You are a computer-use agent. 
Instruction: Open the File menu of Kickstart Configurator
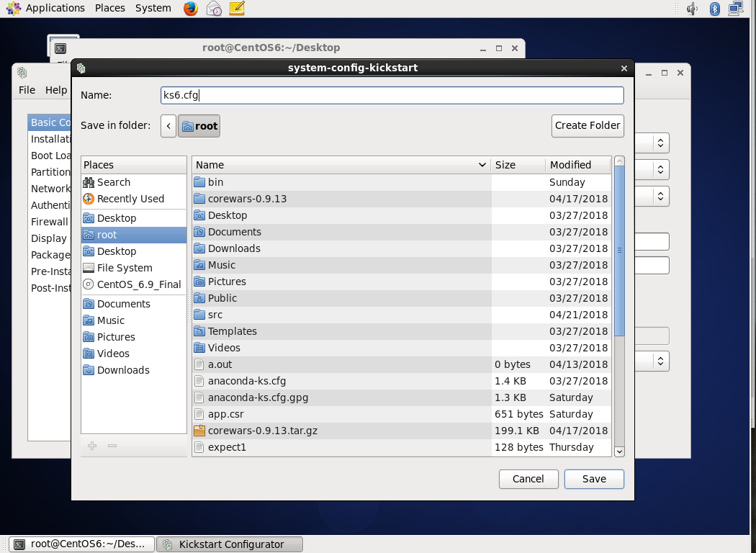[x=27, y=90]
